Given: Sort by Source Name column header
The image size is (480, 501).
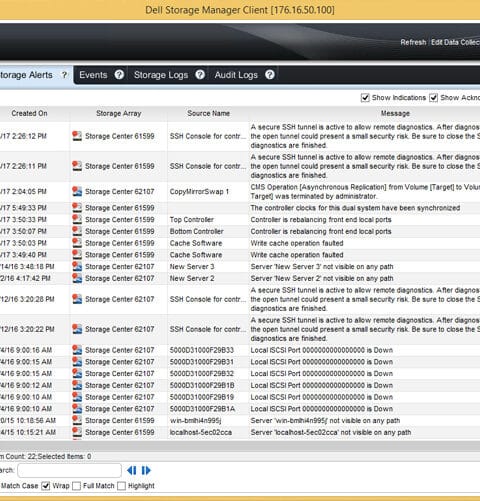Looking at the screenshot, I should point(208,113).
